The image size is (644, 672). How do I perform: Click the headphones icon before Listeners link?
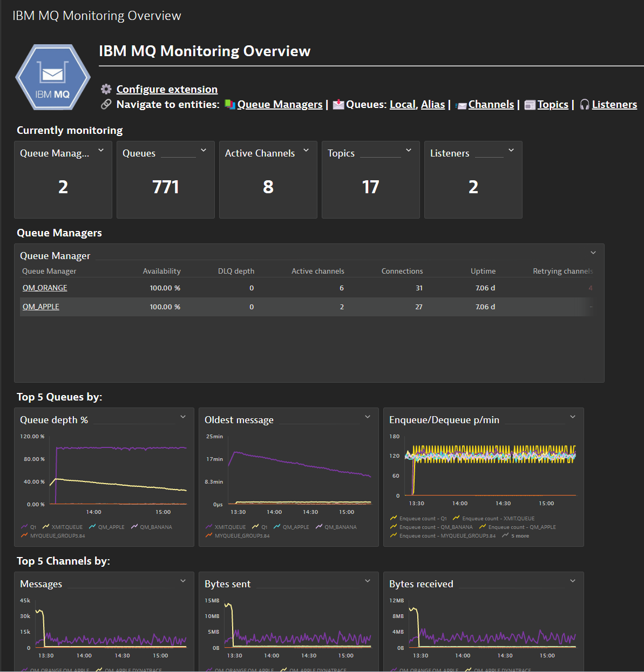tap(584, 105)
